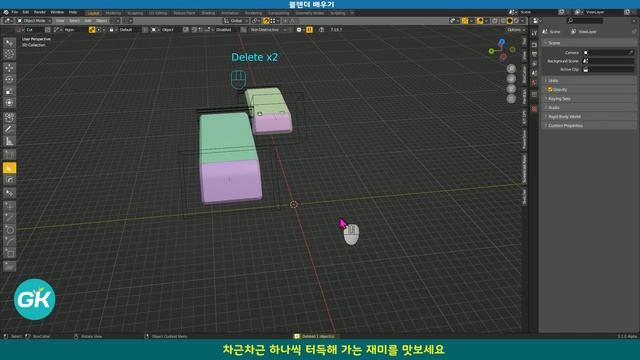The image size is (640, 360).
Task: Select the Transform tool in left toolbar
Action: pyautogui.click(x=9, y=102)
